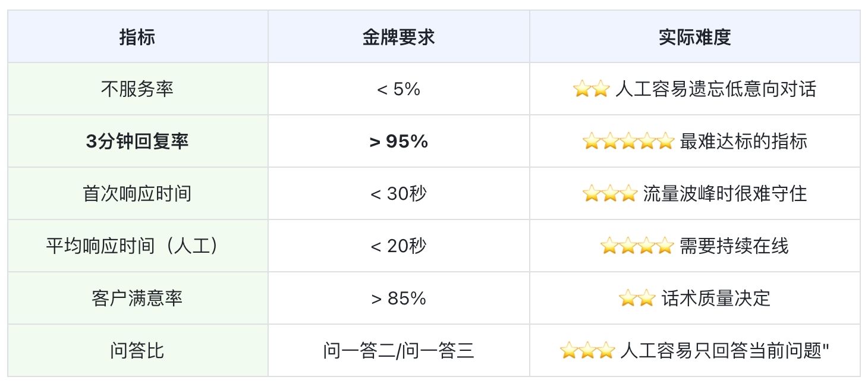868x383 pixels.
Task: Select the 实际难度 column header
Action: [x=694, y=37]
